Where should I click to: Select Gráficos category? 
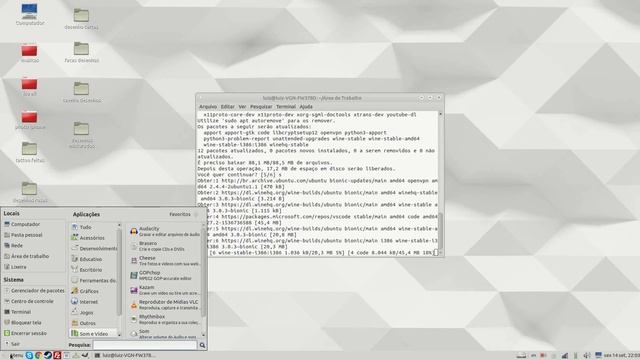[x=93, y=291]
